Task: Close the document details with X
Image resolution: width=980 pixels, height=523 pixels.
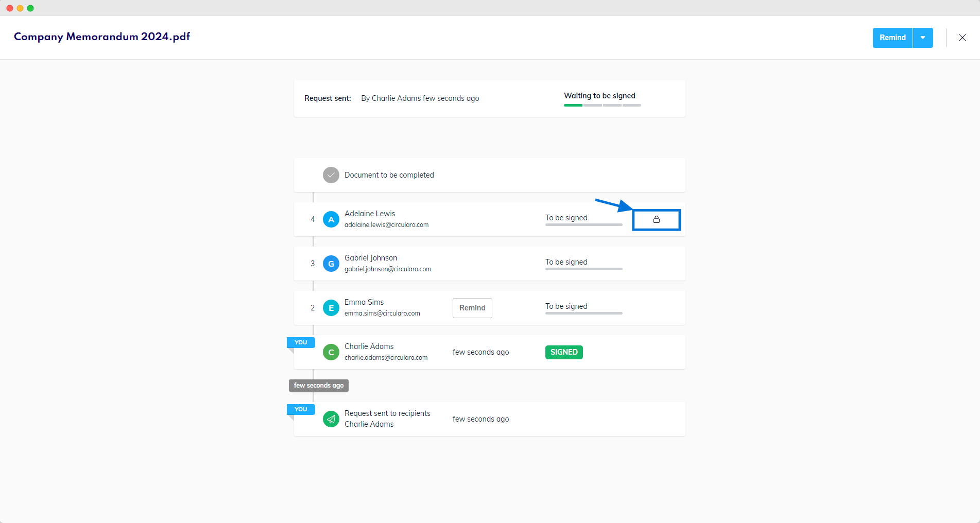Action: (962, 38)
